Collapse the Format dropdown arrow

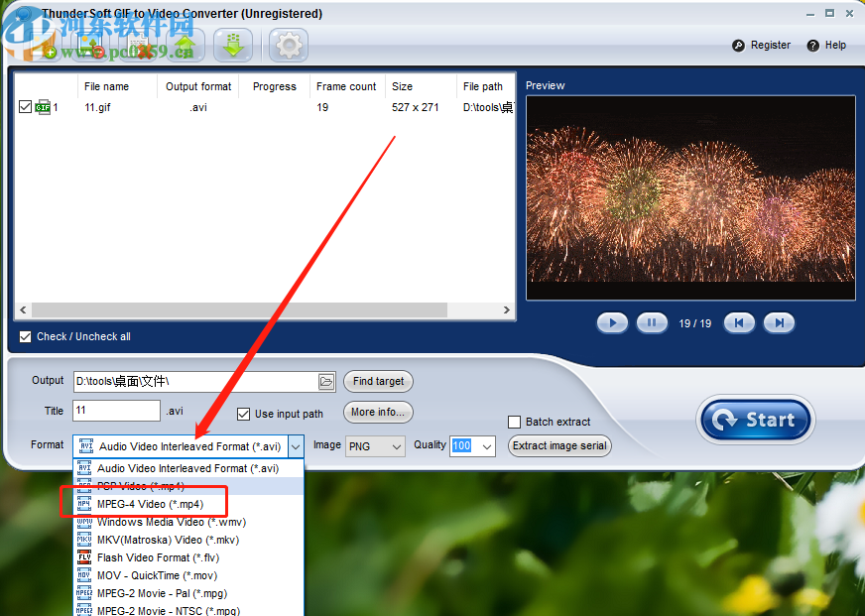tap(296, 446)
